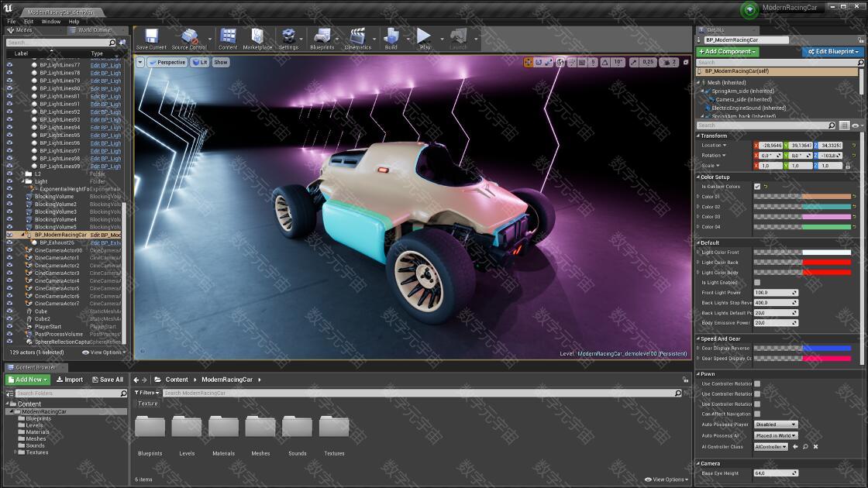Open the Auto Possess Player dropdown

[x=776, y=424]
